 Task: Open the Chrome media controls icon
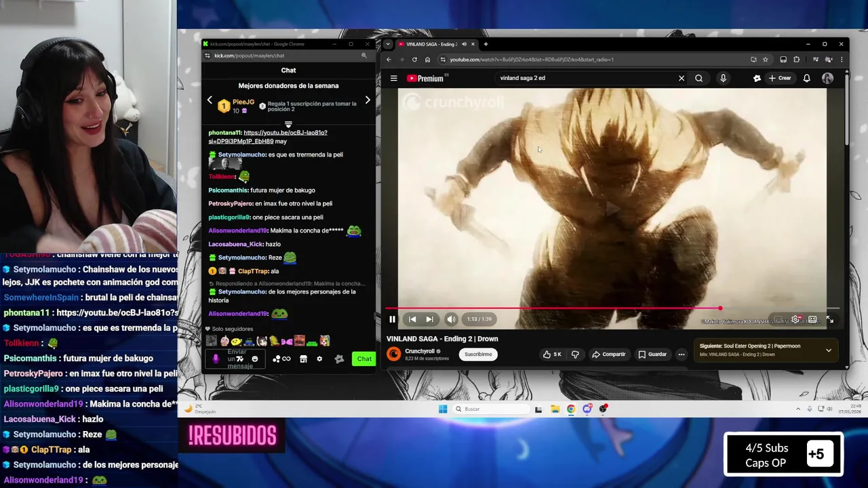point(816,60)
